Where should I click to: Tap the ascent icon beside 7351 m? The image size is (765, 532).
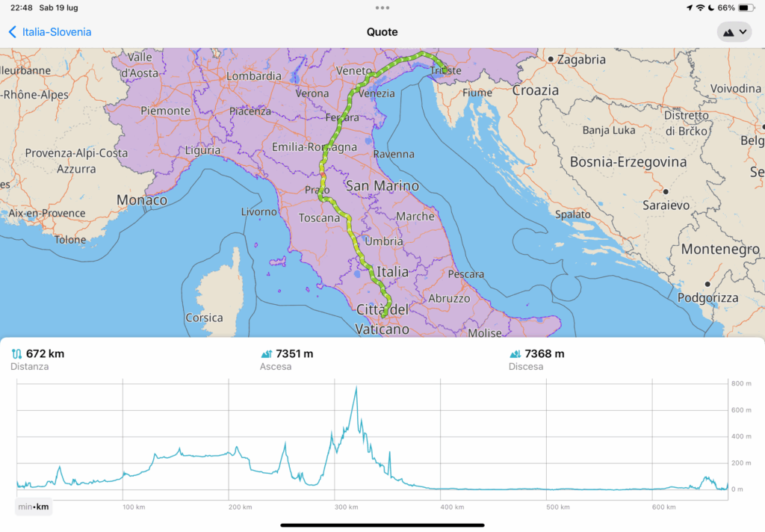click(x=267, y=354)
